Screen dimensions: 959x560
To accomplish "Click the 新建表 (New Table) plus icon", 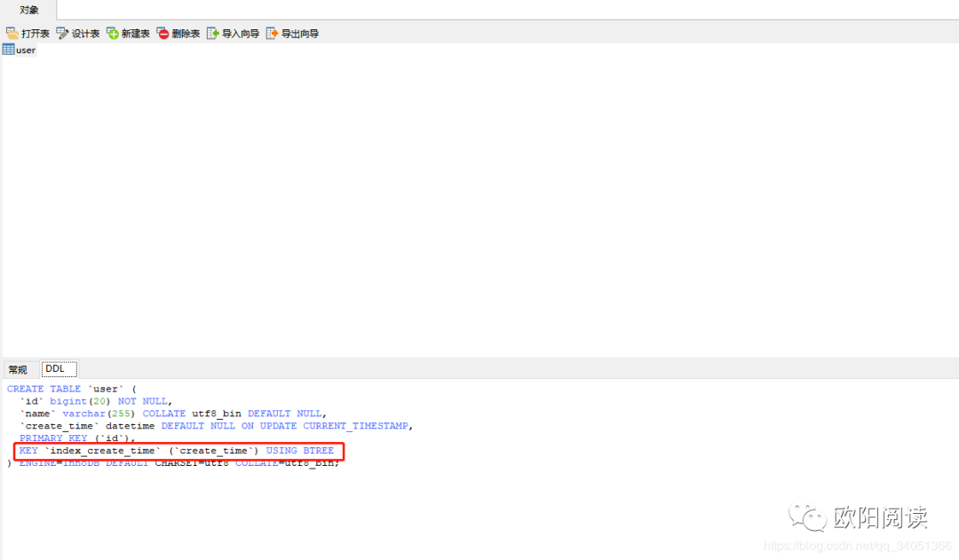I will [113, 33].
